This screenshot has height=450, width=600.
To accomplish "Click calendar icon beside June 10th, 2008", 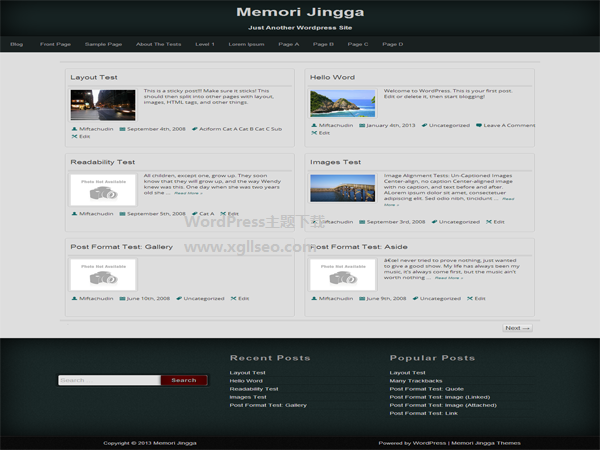I will [122, 298].
